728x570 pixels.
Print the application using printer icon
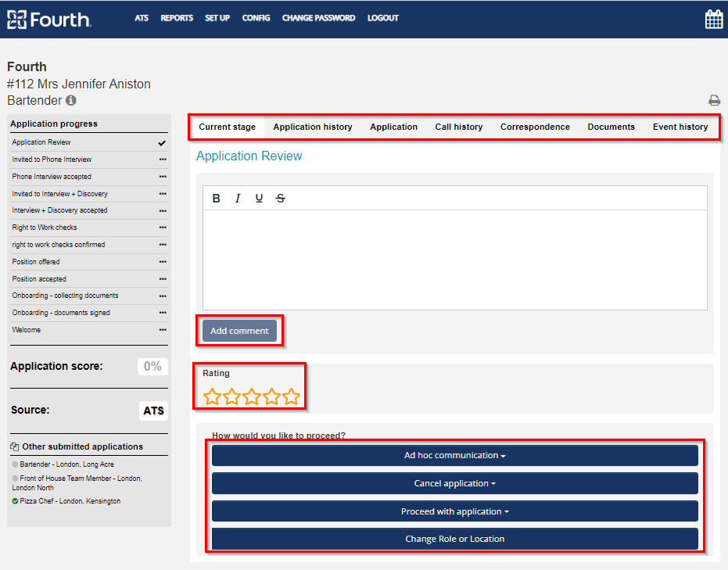point(714,100)
